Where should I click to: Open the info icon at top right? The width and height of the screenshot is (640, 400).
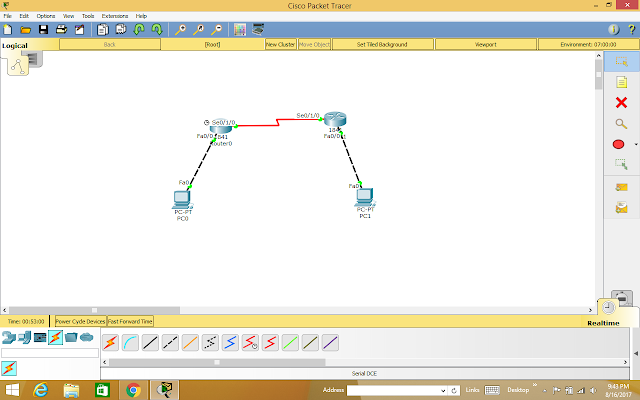(x=613, y=29)
